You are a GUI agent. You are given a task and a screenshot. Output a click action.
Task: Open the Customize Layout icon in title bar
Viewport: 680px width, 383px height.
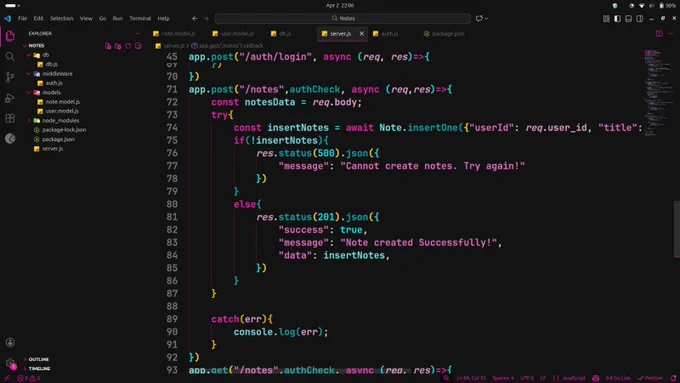(x=606, y=19)
